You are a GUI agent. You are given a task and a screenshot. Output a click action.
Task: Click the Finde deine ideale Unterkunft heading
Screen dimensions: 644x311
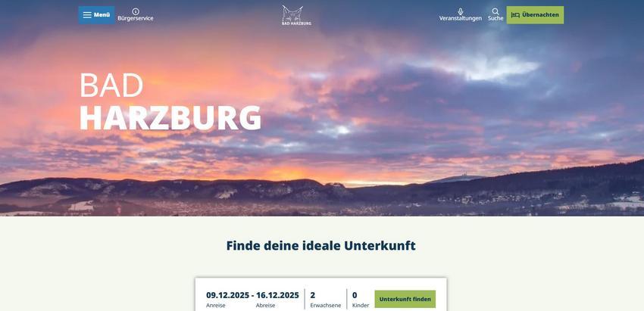click(x=320, y=246)
